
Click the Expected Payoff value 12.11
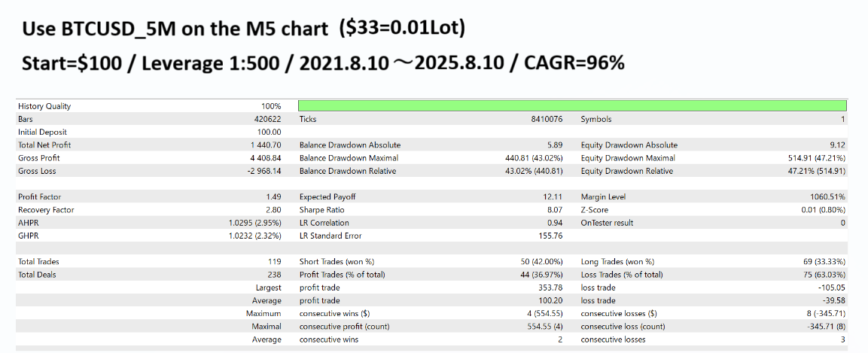pos(553,197)
